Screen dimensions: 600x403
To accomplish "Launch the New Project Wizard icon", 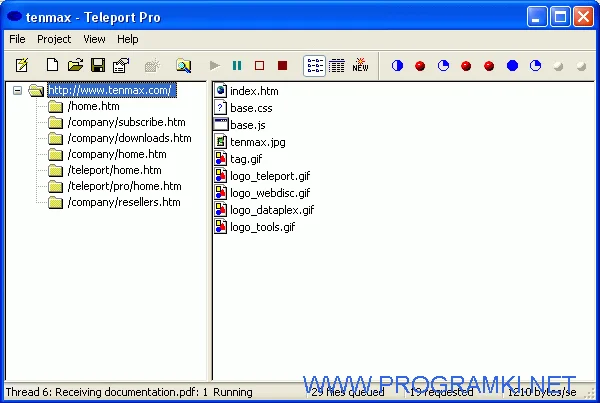I will click(22, 65).
